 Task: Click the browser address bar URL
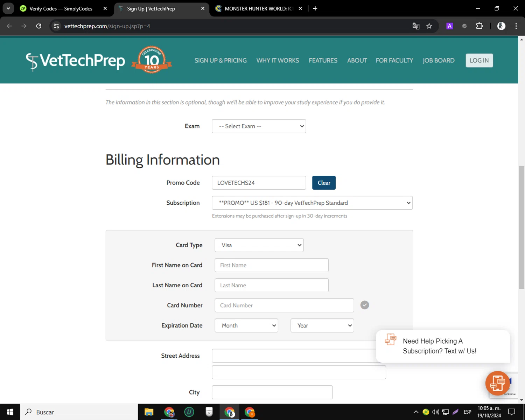107,26
